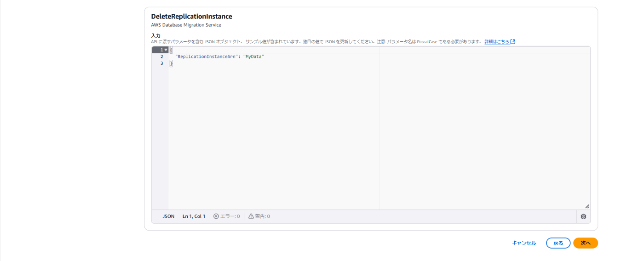Click the orange 次へ button

(x=586, y=243)
